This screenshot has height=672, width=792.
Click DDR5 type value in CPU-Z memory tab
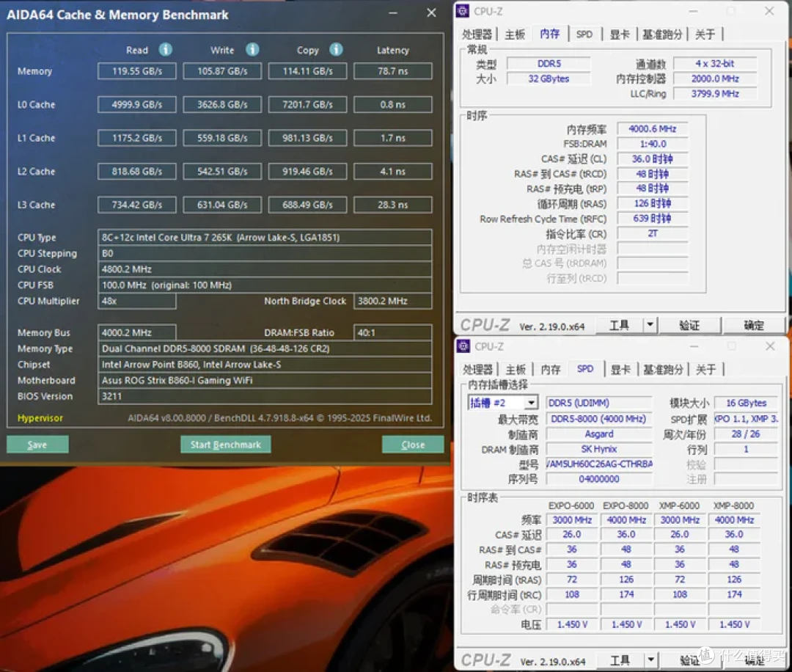click(x=549, y=64)
